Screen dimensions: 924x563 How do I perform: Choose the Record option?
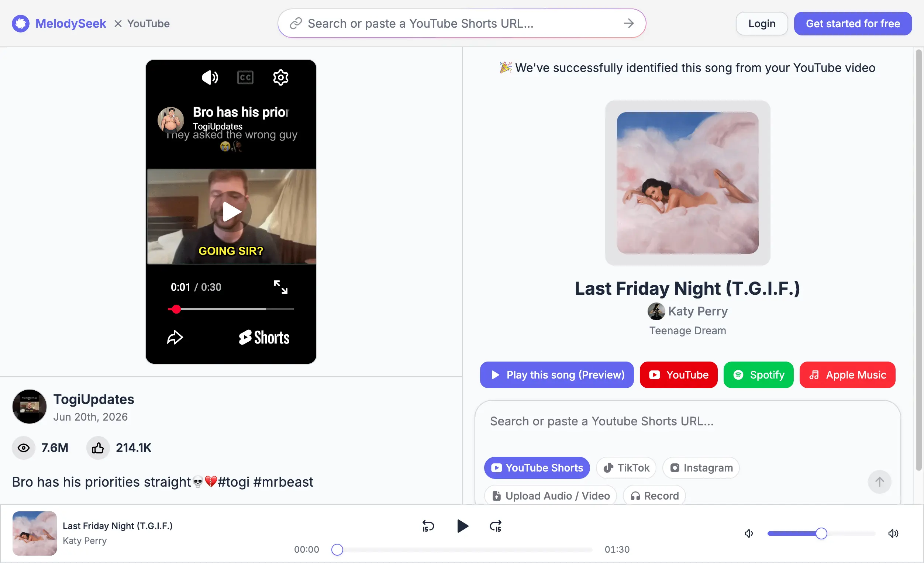654,495
